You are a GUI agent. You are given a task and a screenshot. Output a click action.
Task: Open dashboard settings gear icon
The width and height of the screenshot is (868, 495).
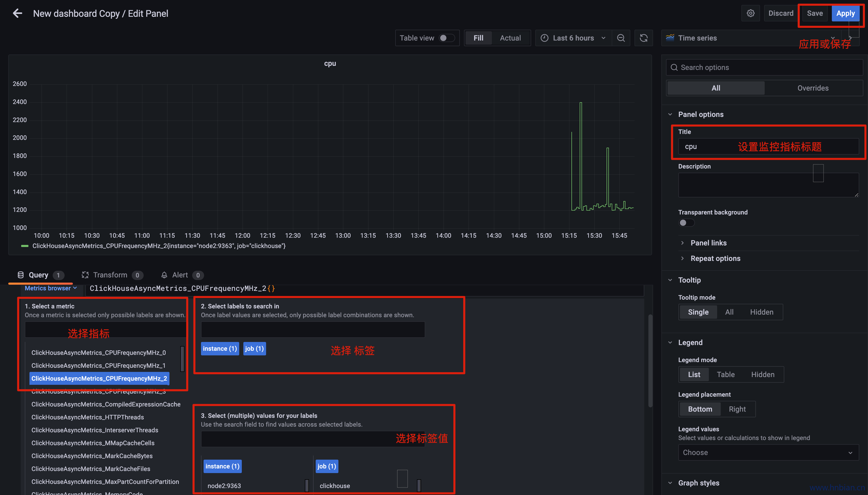point(751,13)
